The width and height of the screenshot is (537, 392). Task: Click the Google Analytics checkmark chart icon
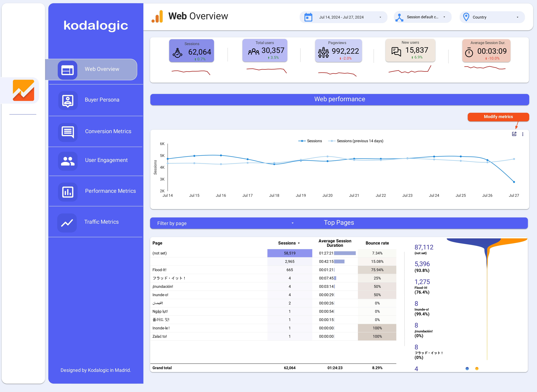click(24, 90)
